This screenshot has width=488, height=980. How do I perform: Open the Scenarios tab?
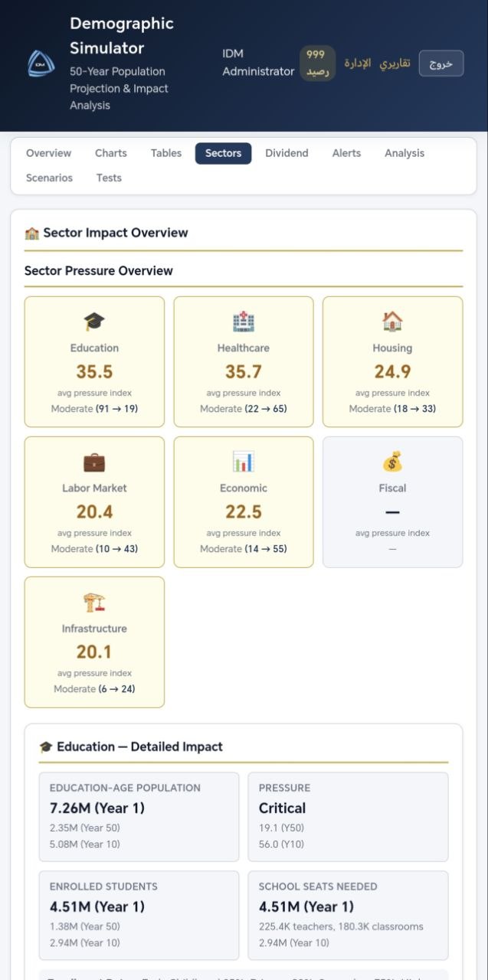[49, 178]
